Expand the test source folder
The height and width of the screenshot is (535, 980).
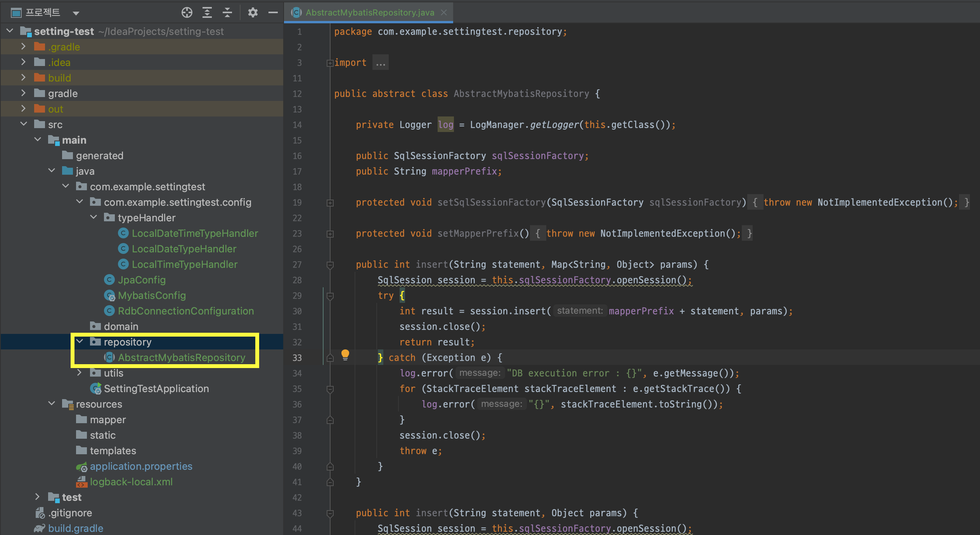point(37,497)
